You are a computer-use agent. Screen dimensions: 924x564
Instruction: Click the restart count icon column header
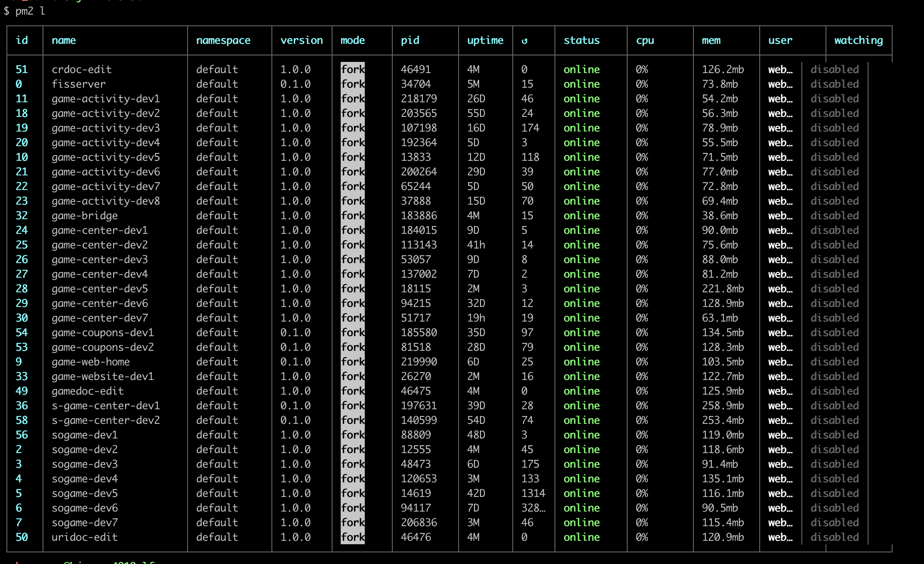524,41
